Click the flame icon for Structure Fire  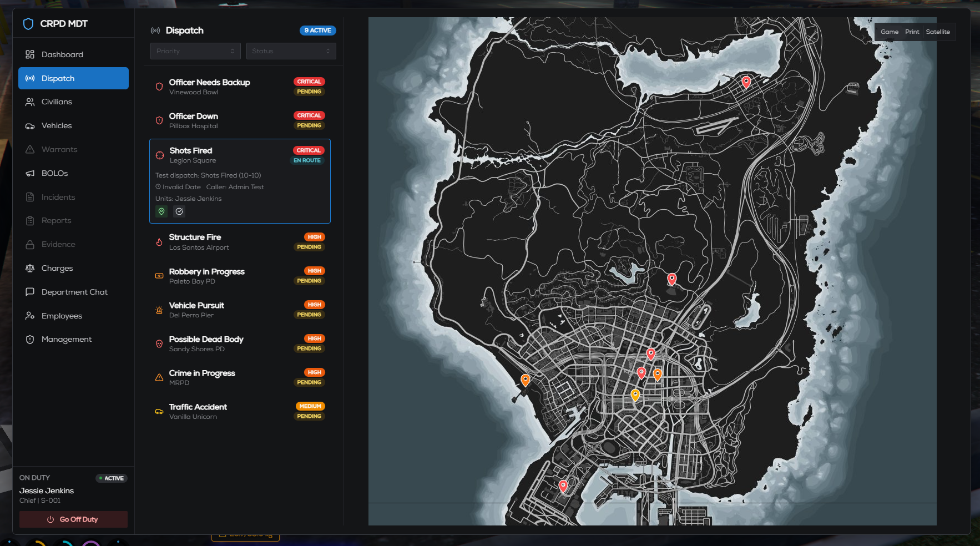pos(159,242)
